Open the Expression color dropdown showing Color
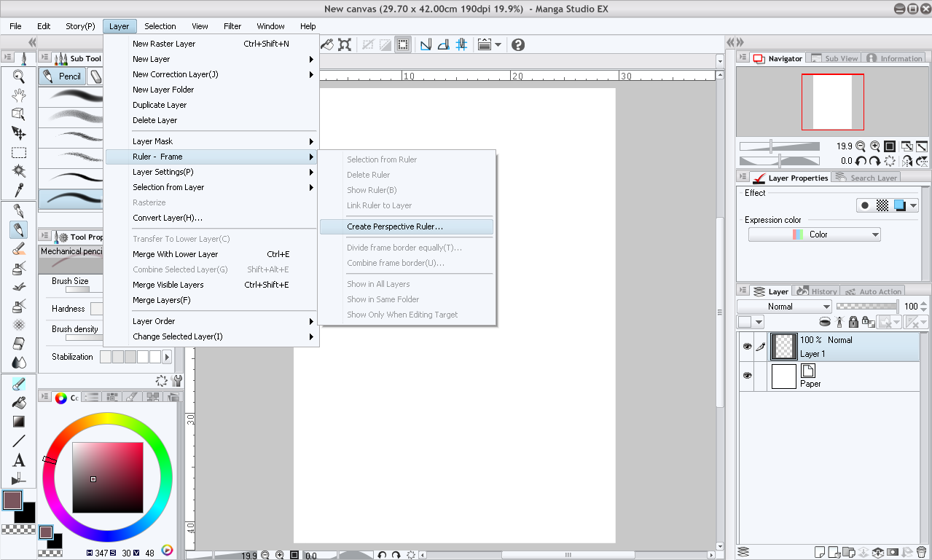Screen dimensions: 932x560 coord(814,234)
